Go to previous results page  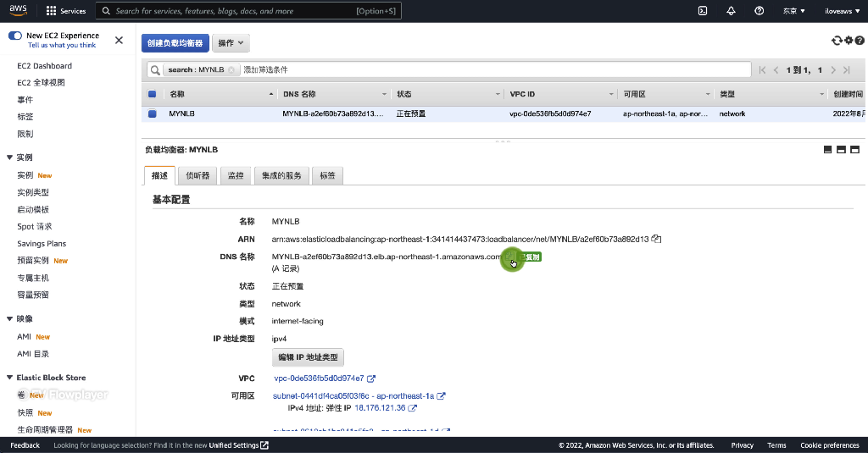pyautogui.click(x=776, y=69)
